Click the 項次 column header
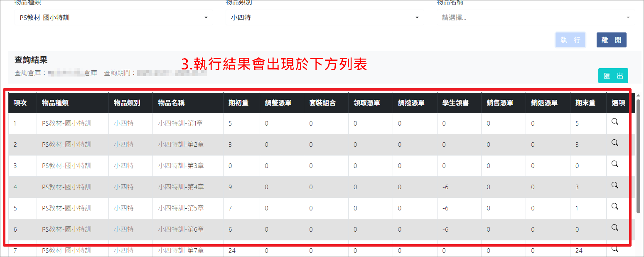 tap(20, 103)
